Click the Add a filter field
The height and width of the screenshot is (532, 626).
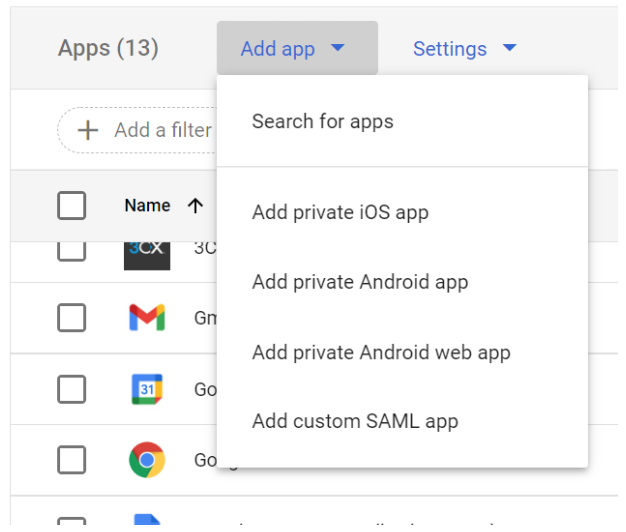[138, 130]
